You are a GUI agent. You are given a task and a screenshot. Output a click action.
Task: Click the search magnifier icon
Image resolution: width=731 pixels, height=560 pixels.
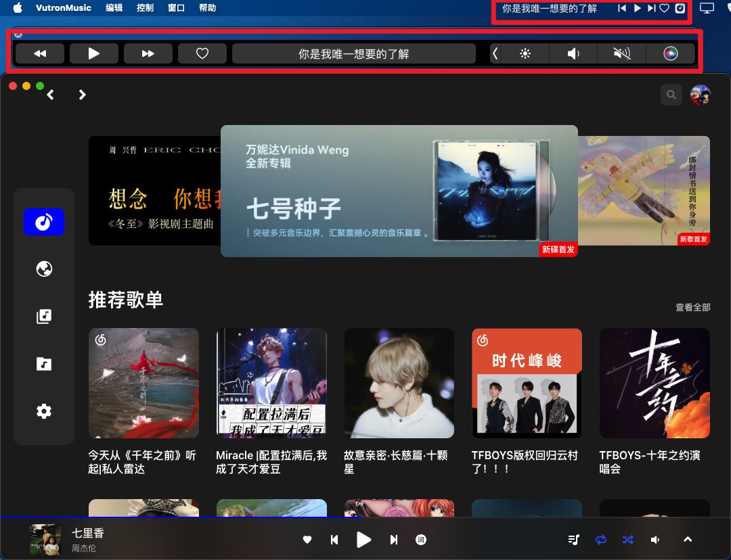[x=671, y=95]
